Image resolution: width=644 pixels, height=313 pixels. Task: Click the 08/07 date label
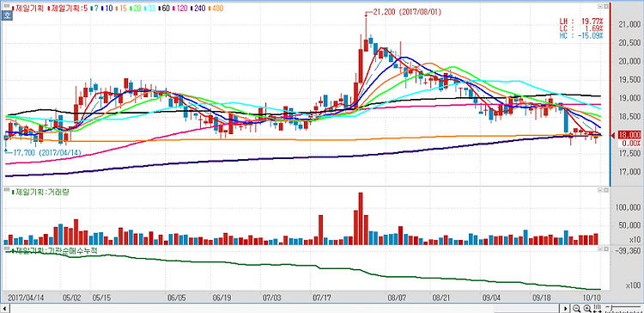point(397,297)
